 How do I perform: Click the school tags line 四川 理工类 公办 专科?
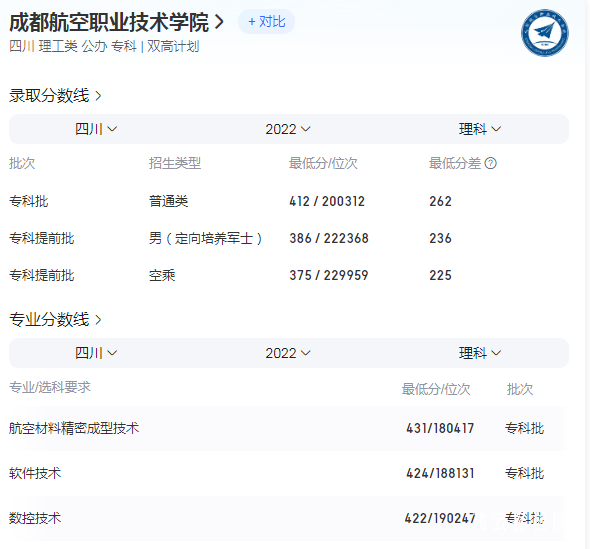click(73, 46)
